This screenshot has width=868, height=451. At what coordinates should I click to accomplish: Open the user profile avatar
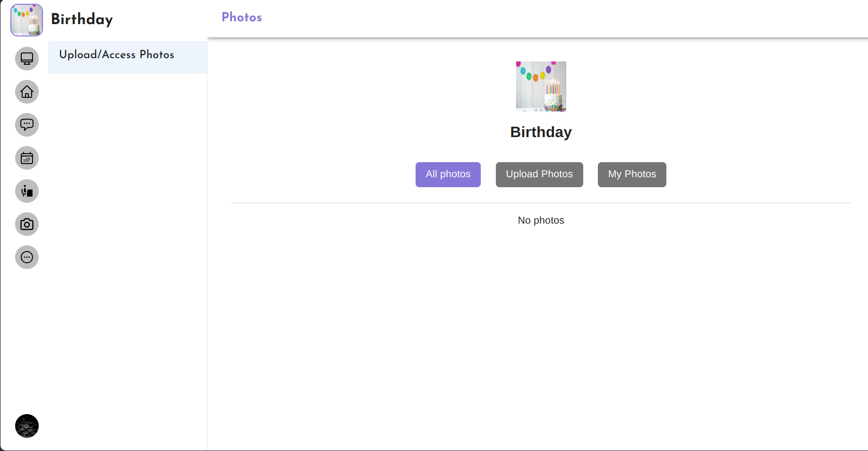[27, 426]
